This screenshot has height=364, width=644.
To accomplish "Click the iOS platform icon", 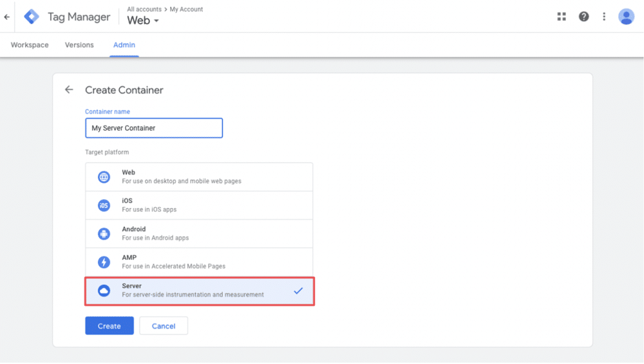I will [x=104, y=206].
